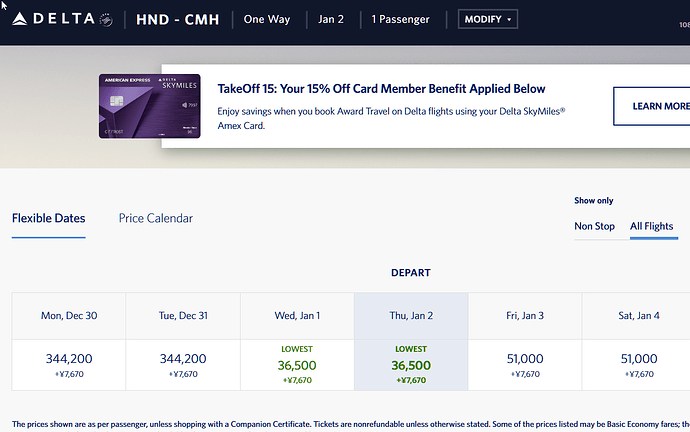Click the 1 Passenger label

(x=400, y=20)
